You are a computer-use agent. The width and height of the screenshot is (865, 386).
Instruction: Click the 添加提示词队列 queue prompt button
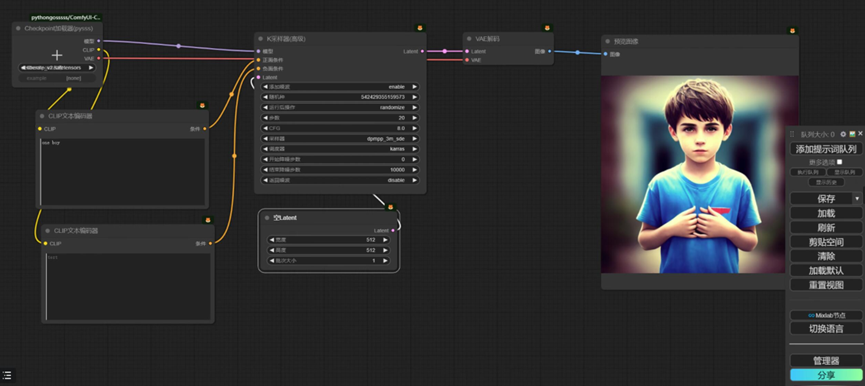tap(826, 149)
